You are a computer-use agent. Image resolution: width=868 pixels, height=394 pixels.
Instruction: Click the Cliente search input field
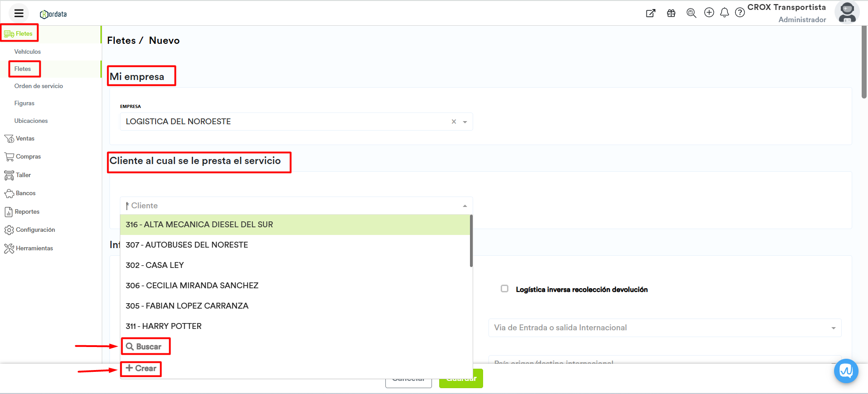point(289,206)
